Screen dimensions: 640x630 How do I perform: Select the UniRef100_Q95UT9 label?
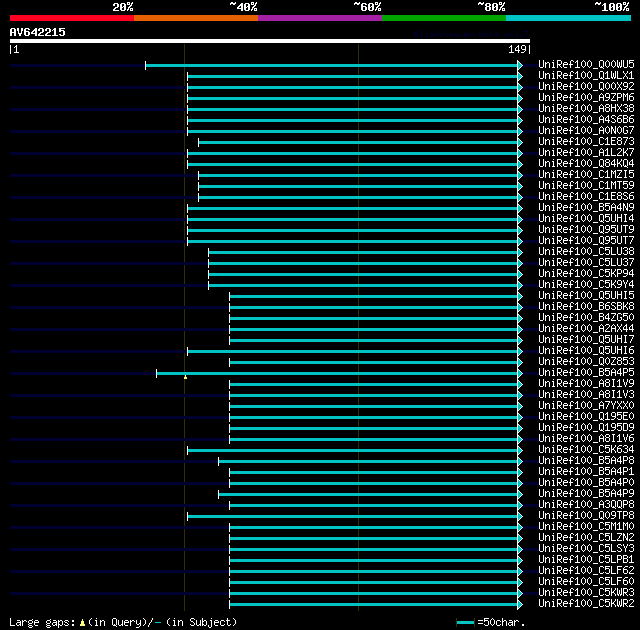586,230
